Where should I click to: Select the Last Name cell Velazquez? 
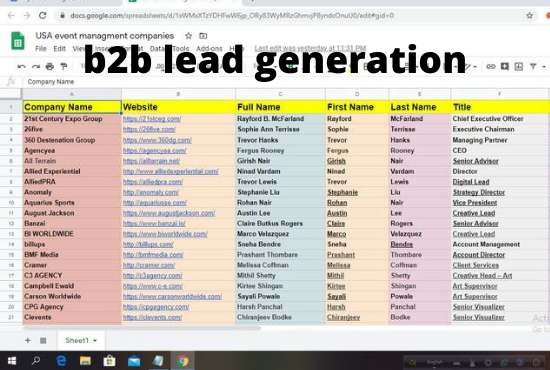coord(420,234)
